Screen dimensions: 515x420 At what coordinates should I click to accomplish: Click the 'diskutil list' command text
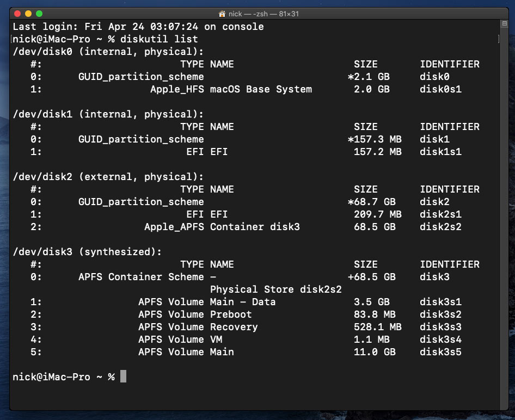click(159, 39)
